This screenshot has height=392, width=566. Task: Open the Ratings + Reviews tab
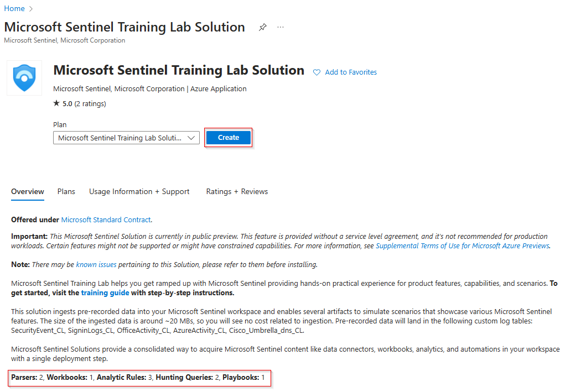tap(237, 191)
